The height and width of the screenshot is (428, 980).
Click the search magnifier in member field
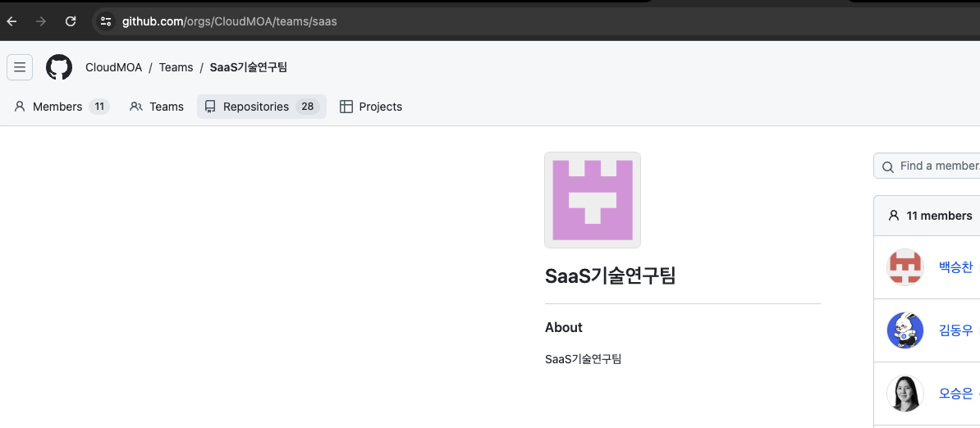click(x=887, y=166)
